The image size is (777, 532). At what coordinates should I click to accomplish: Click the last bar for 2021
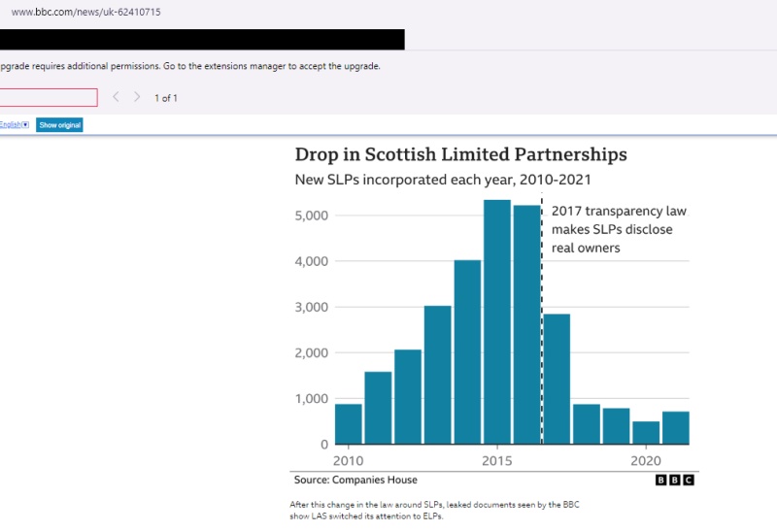[x=676, y=427]
